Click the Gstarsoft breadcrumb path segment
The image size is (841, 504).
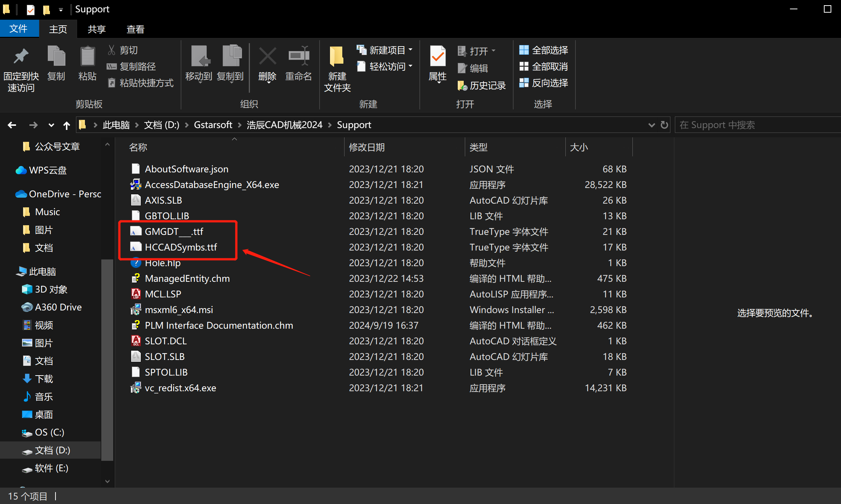(x=213, y=125)
